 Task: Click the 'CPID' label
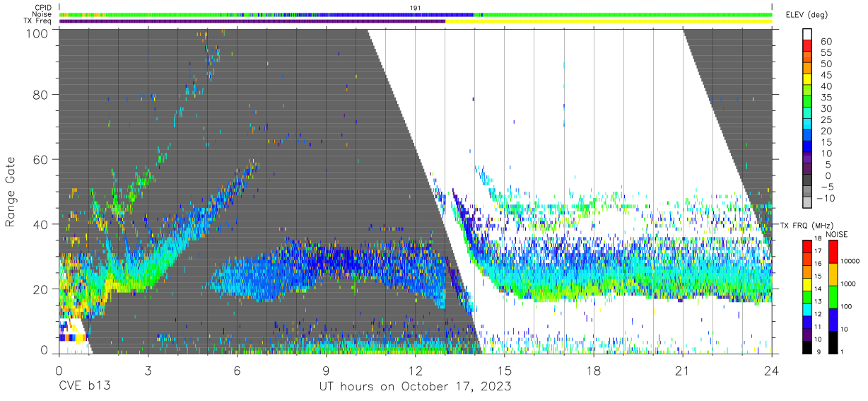[42, 8]
